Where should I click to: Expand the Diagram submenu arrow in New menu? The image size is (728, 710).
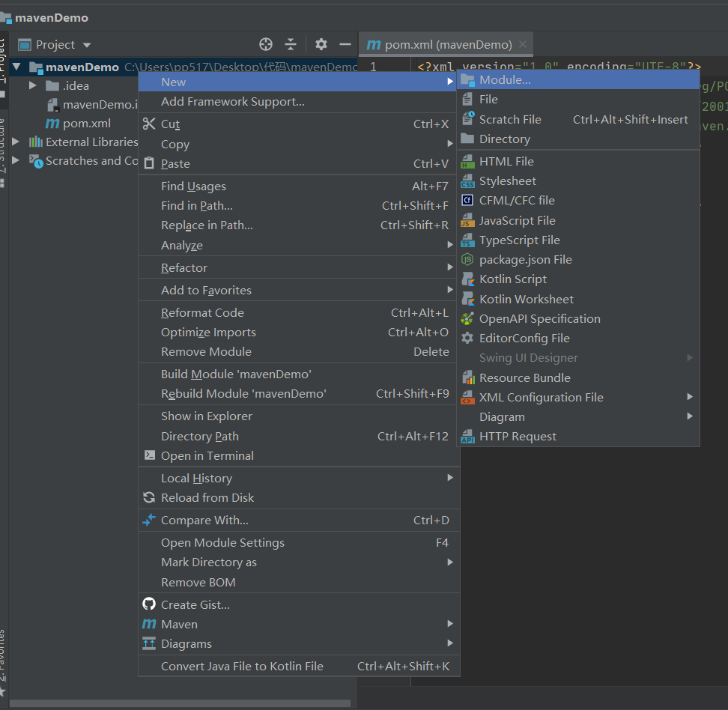[x=690, y=416]
